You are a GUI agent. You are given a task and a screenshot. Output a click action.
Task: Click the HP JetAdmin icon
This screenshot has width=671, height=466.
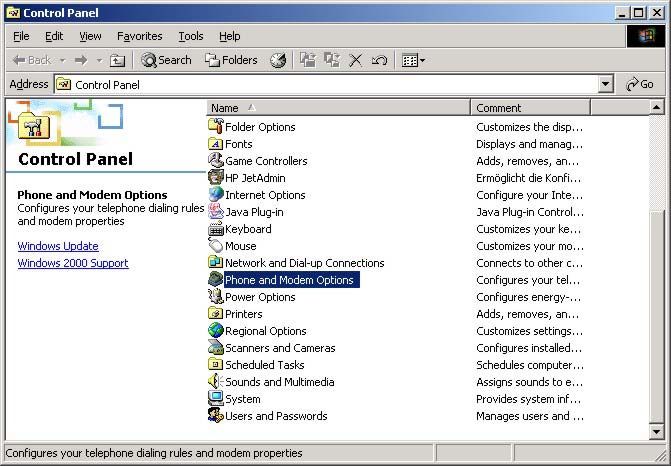[216, 178]
